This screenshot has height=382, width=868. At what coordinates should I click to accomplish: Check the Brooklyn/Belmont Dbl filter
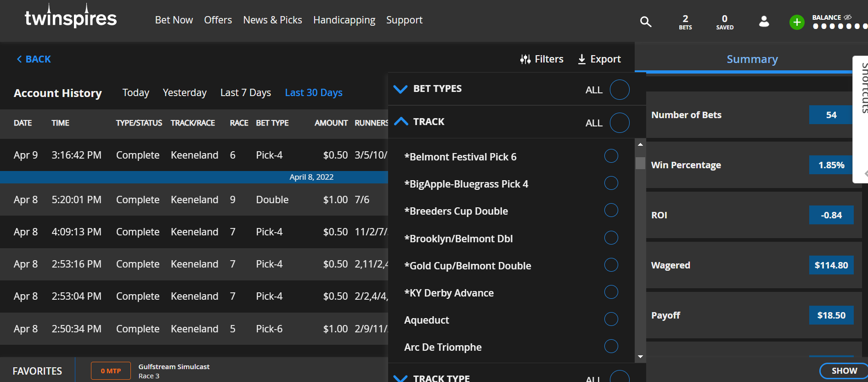pyautogui.click(x=611, y=238)
